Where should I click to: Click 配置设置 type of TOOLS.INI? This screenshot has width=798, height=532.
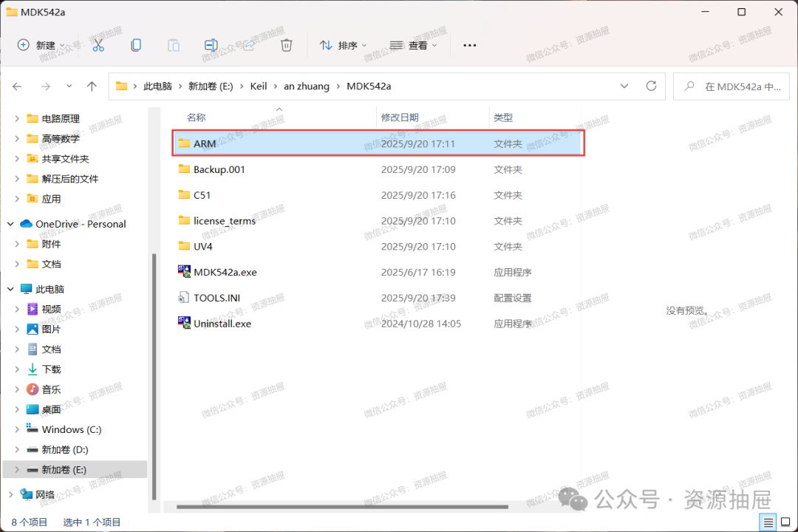[513, 298]
